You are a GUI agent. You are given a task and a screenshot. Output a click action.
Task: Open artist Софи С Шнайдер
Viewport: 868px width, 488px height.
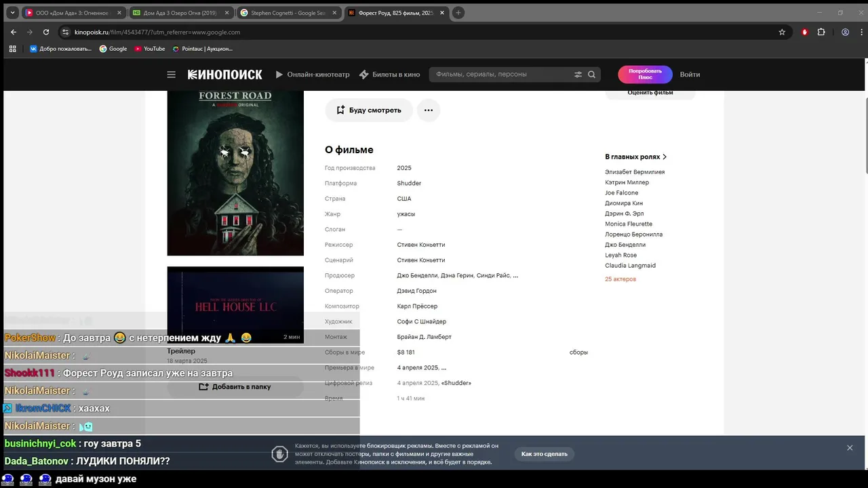[422, 322]
